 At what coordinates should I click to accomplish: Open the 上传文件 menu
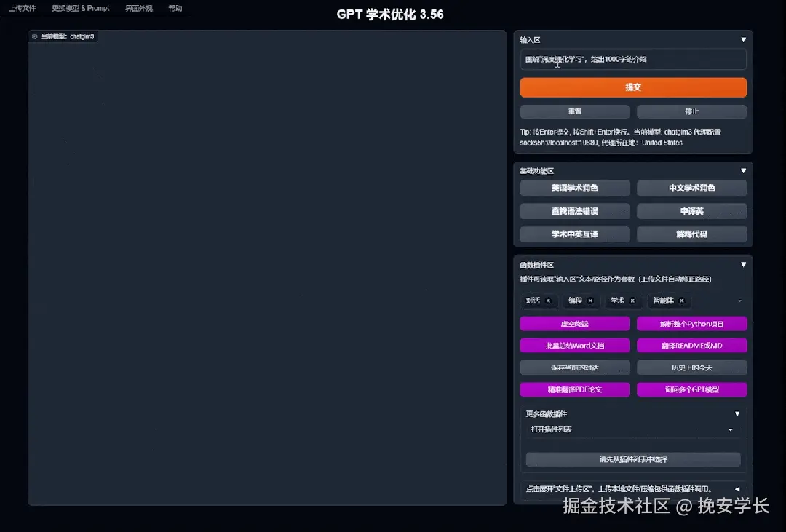22,9
